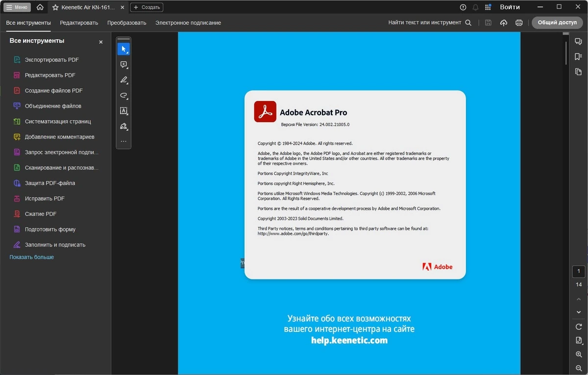The width and height of the screenshot is (588, 375).
Task: Open the apps grid icon
Action: tap(488, 7)
